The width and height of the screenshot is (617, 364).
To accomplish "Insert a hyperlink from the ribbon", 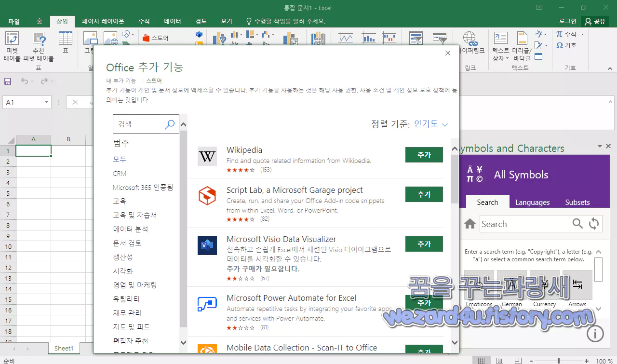I will tap(471, 42).
